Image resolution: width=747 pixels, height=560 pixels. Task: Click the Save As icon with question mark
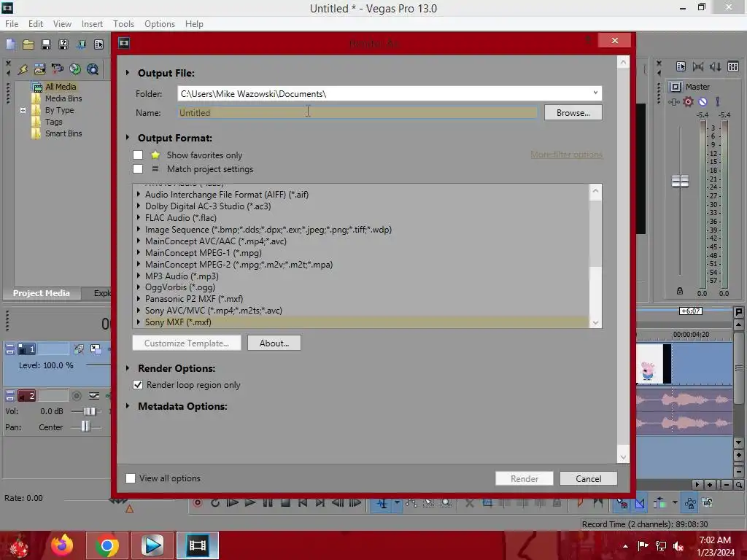(63, 44)
